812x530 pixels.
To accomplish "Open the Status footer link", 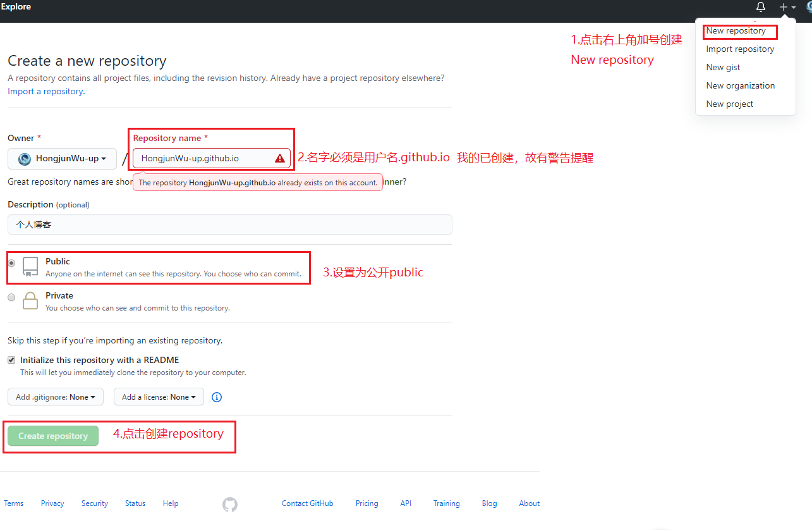I will pos(135,503).
